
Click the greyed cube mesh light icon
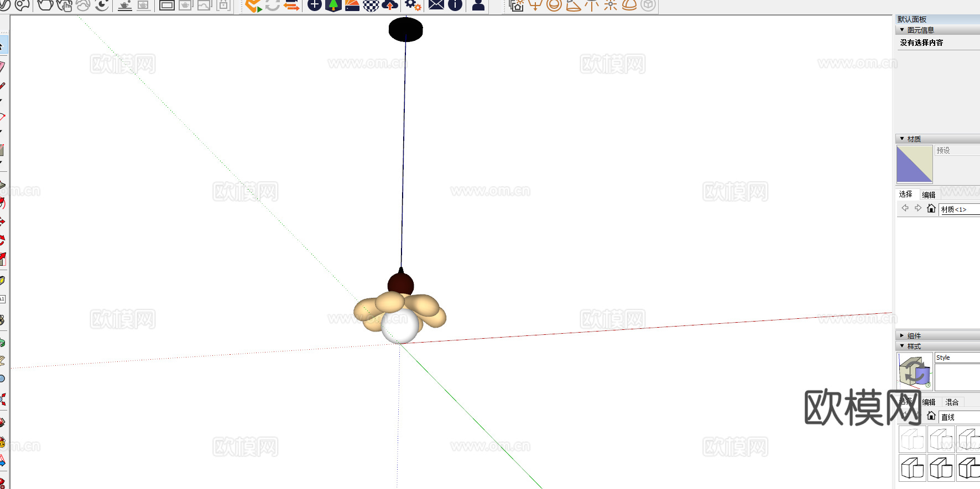[x=648, y=6]
